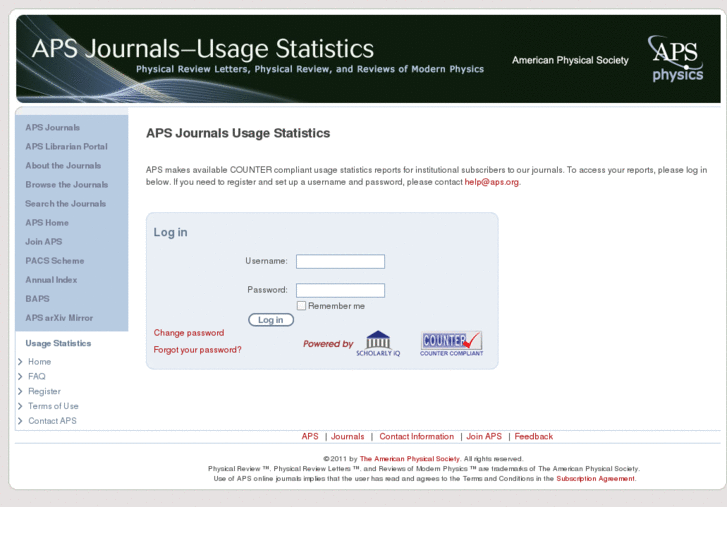The width and height of the screenshot is (727, 545).
Task: Go to BAPS sidebar link
Action: click(x=38, y=299)
